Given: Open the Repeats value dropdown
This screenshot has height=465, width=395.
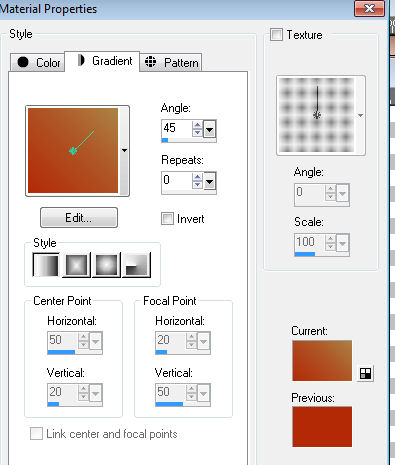Looking at the screenshot, I should [209, 181].
